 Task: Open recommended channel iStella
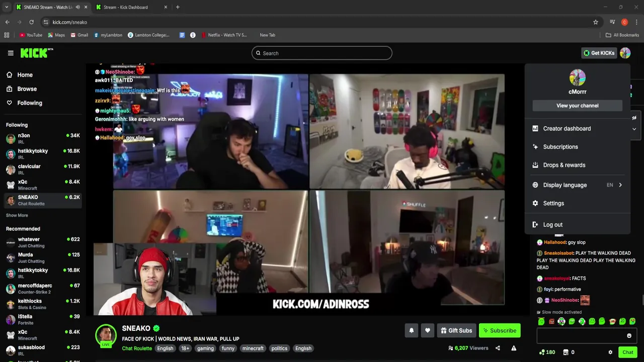click(x=43, y=319)
